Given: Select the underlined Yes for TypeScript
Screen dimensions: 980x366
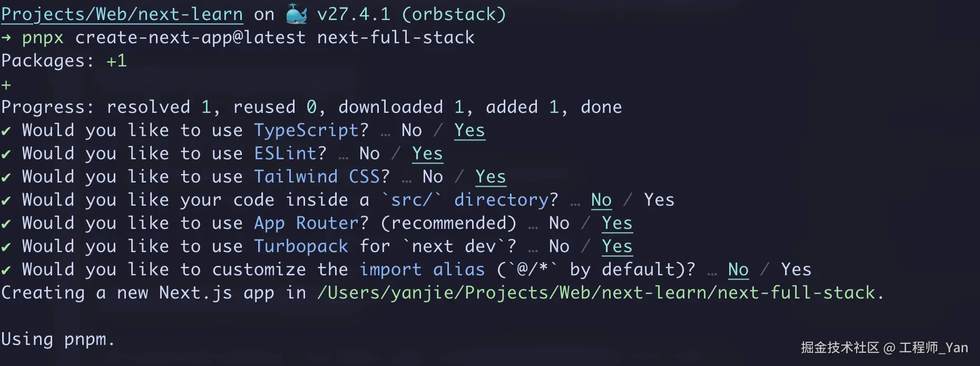Looking at the screenshot, I should point(469,130).
